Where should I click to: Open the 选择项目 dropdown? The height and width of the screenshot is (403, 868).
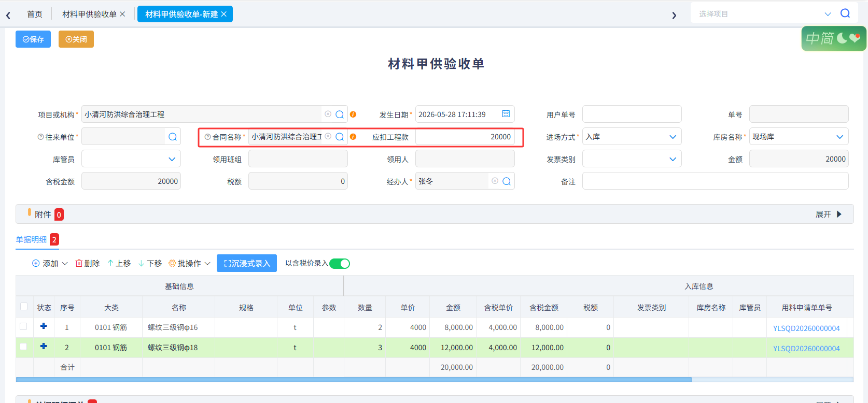click(x=828, y=14)
